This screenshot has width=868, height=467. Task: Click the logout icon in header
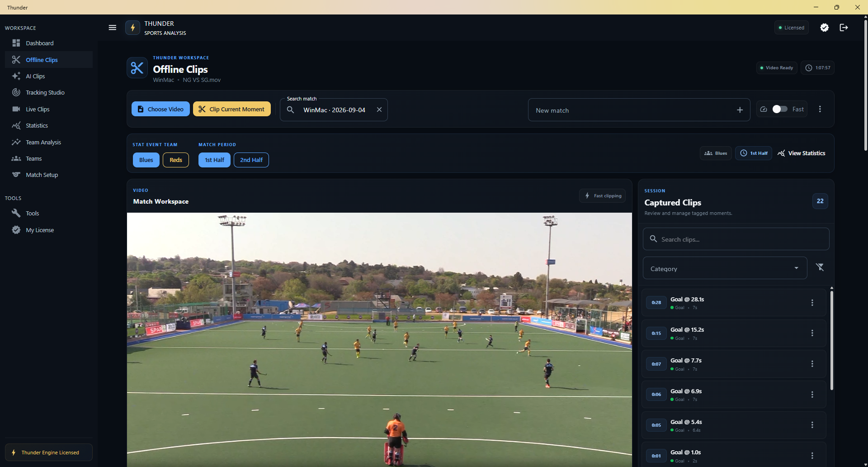coord(844,28)
